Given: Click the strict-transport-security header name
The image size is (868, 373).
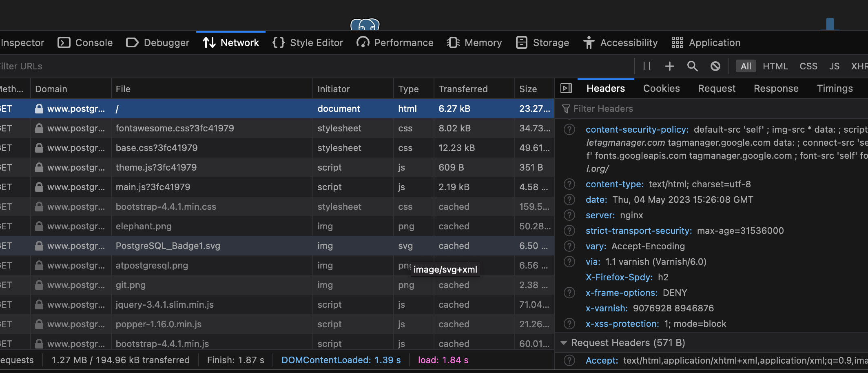Looking at the screenshot, I should click(x=638, y=231).
